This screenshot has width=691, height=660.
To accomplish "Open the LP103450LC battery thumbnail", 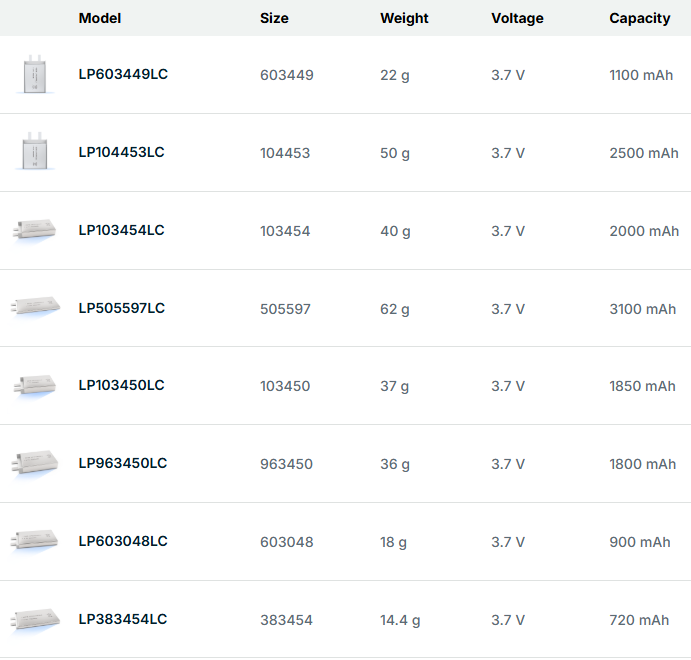I will [x=36, y=385].
